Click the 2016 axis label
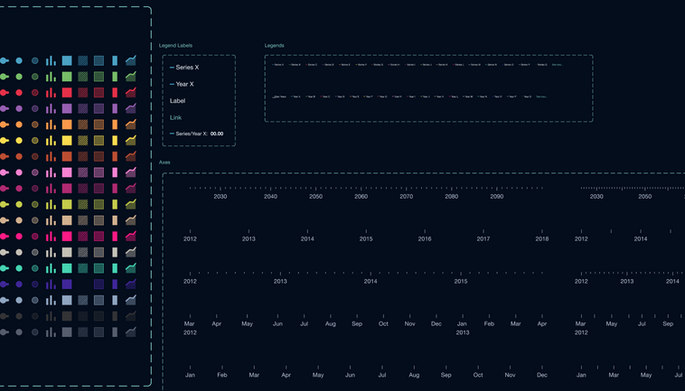This screenshot has width=685, height=391. click(x=425, y=239)
